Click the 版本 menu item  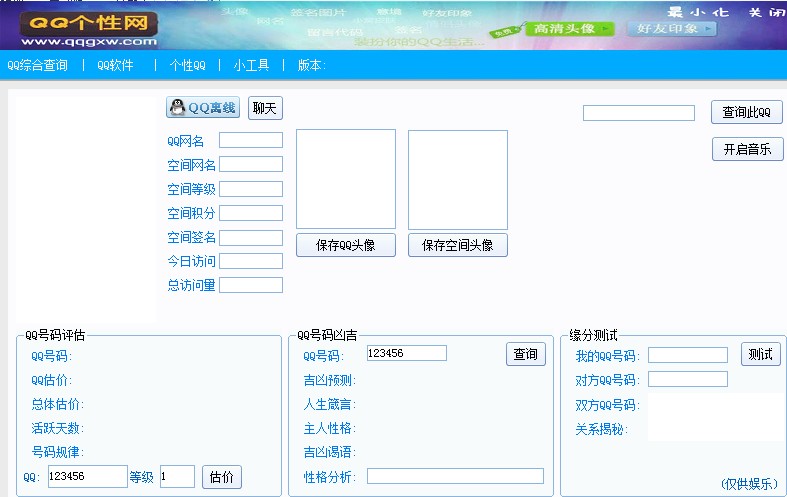tap(312, 65)
